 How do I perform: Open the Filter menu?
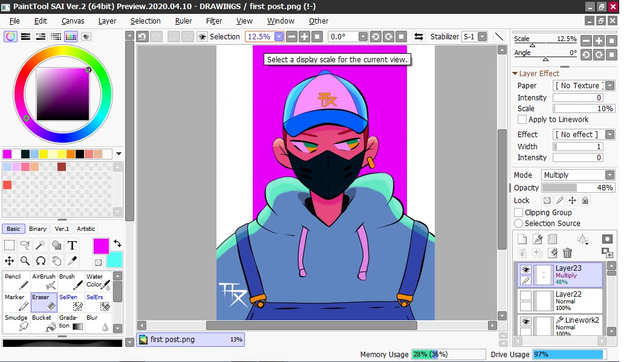[214, 21]
